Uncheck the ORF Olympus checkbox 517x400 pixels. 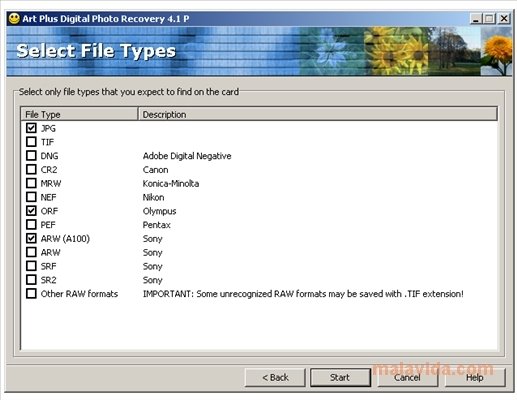[31, 211]
